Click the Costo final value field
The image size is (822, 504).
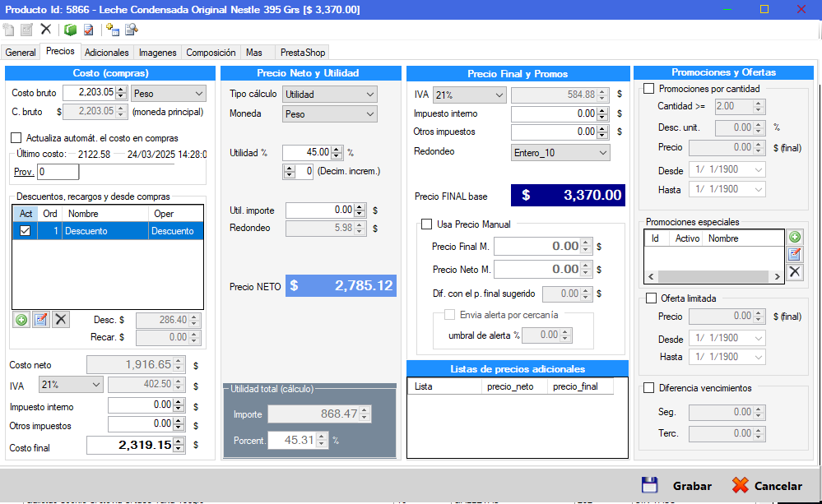130,446
